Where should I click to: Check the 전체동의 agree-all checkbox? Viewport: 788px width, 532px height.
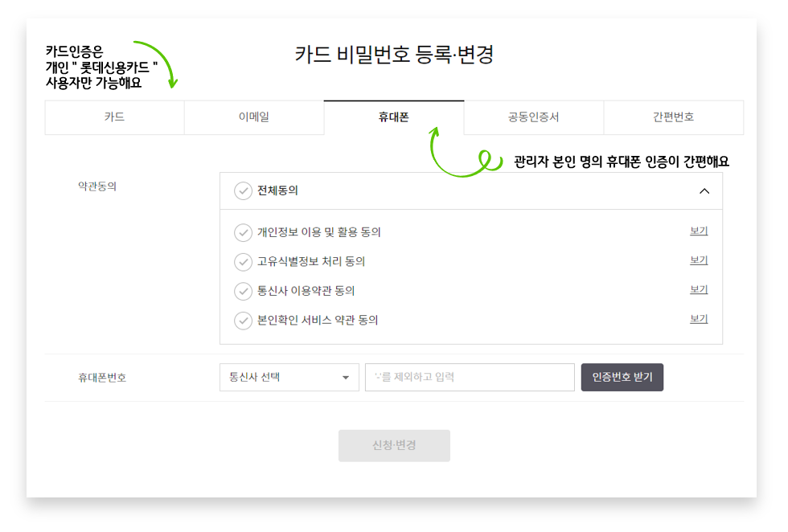pos(243,191)
